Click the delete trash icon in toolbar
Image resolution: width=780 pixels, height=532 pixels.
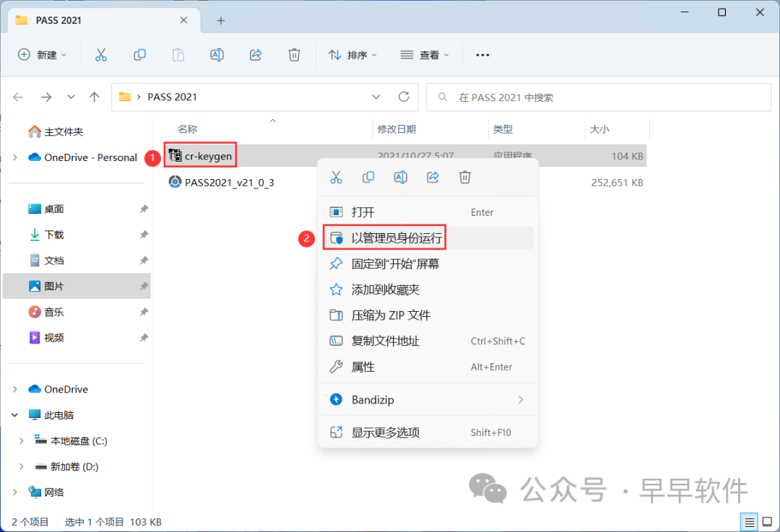[x=294, y=55]
